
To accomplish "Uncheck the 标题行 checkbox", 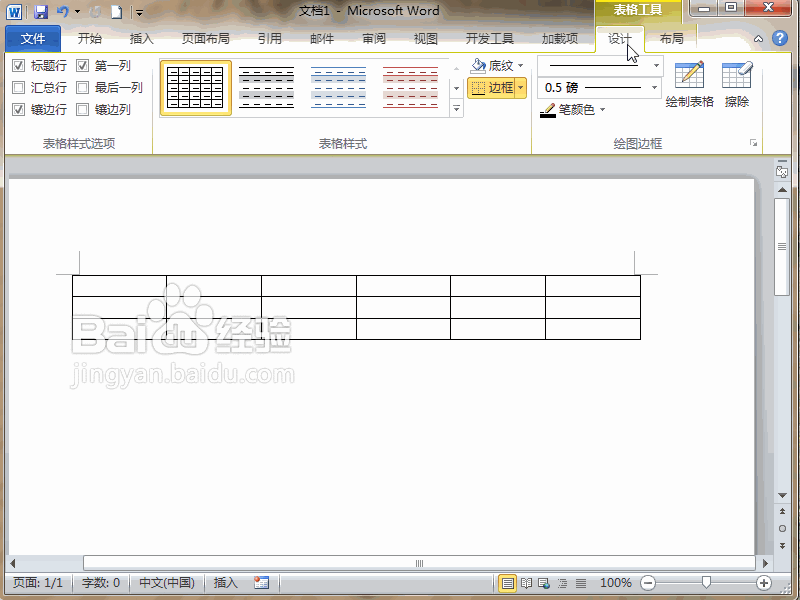I will 18,65.
